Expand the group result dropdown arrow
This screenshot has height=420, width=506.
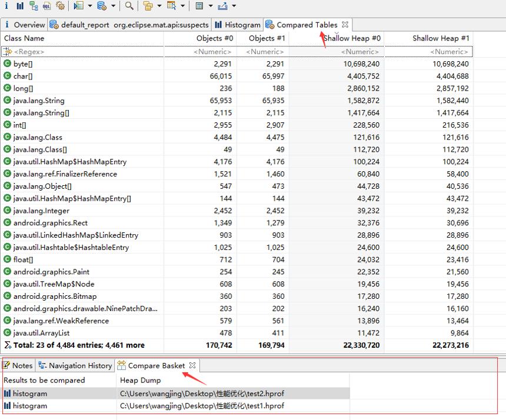click(x=159, y=6)
